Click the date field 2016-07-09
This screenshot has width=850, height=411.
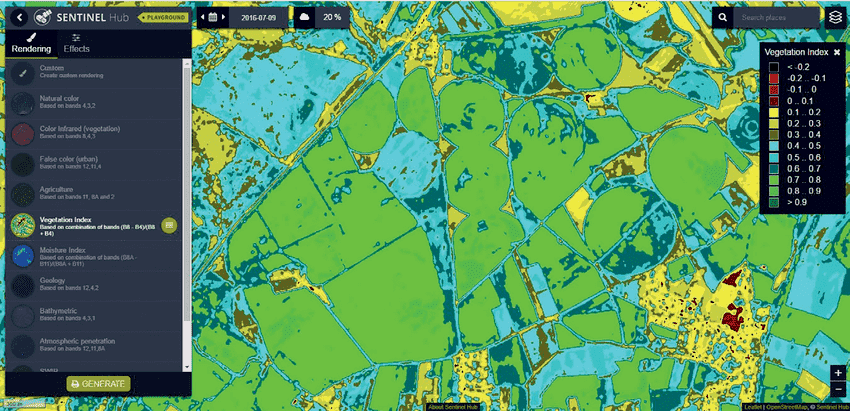[260, 17]
